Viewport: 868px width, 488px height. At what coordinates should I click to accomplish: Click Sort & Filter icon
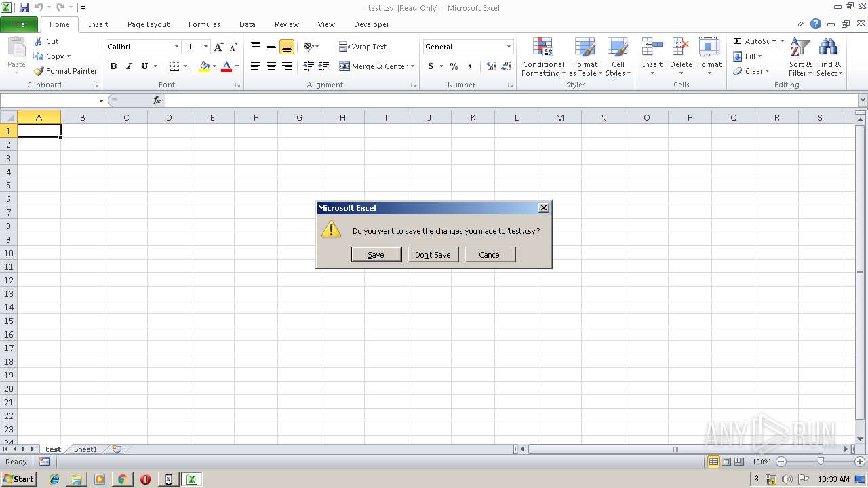point(800,47)
